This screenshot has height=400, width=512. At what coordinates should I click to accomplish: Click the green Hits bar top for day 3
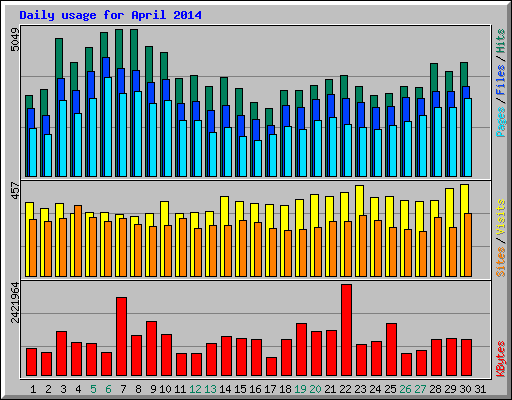point(59,57)
